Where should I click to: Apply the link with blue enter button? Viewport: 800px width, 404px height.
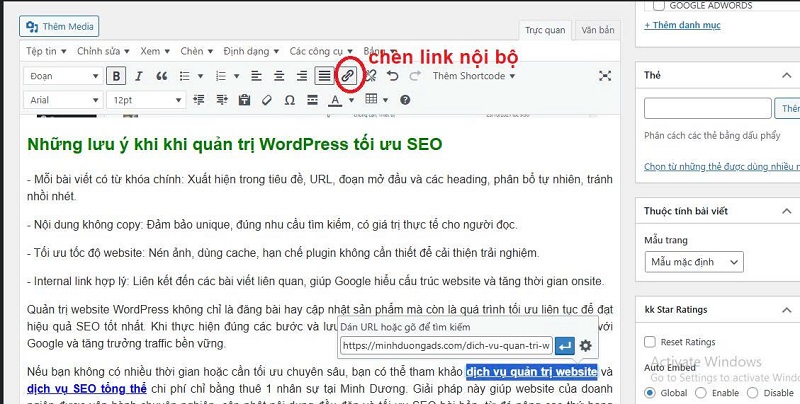pos(565,346)
